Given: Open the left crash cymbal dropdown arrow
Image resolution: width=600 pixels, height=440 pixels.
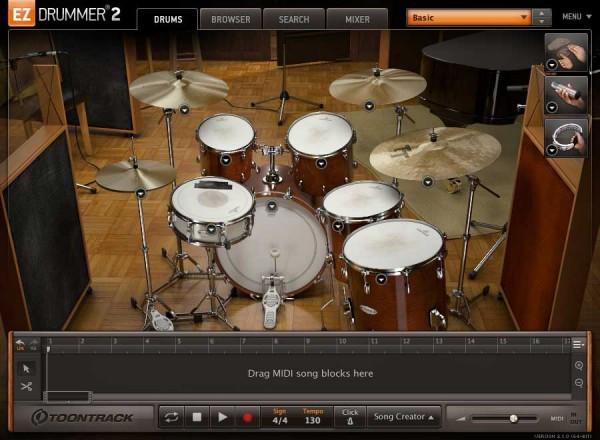Looking at the screenshot, I should point(184,110).
